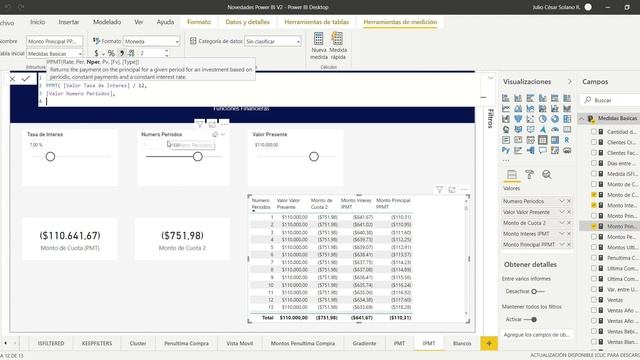Image resolution: width=640 pixels, height=360 pixels.
Task: Open the Analytics magnifier pane
Action: 547,175
